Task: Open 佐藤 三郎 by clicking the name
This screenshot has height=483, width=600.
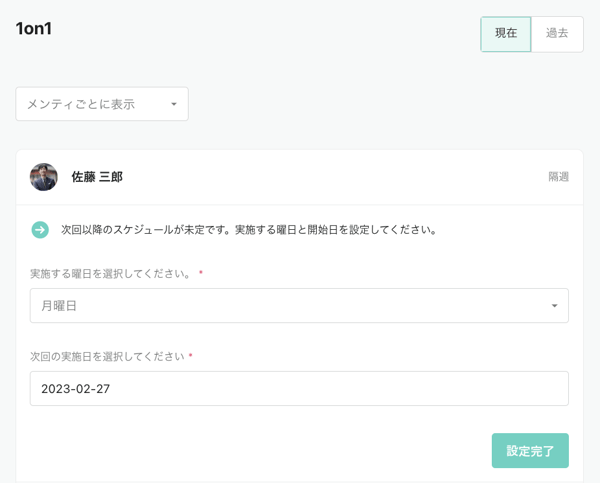Action: pos(97,177)
